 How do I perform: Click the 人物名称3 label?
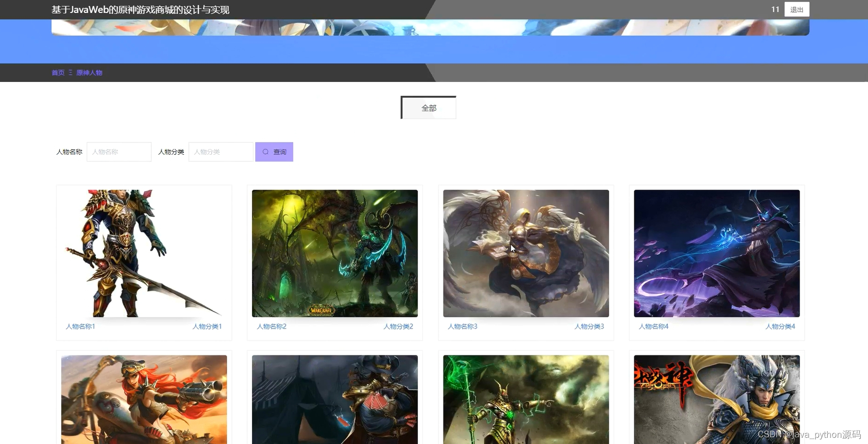tap(462, 327)
